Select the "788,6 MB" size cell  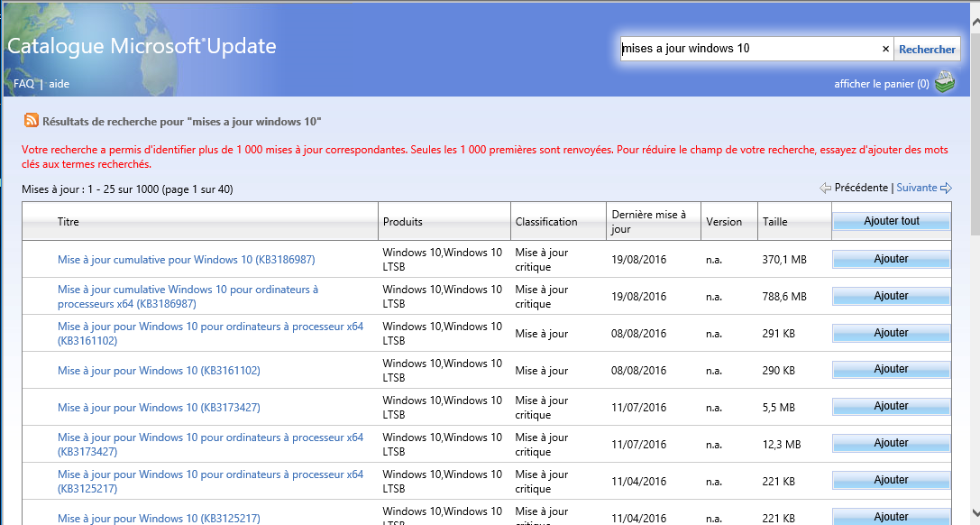coord(784,296)
